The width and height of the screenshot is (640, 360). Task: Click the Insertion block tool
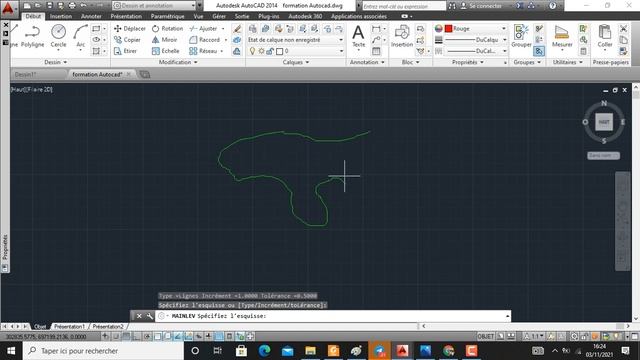point(402,36)
